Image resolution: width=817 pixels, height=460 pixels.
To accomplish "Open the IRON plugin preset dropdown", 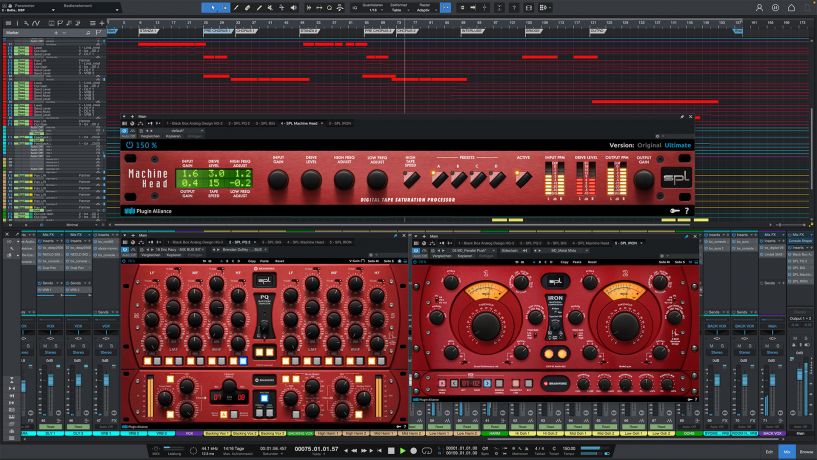I will click(472, 251).
